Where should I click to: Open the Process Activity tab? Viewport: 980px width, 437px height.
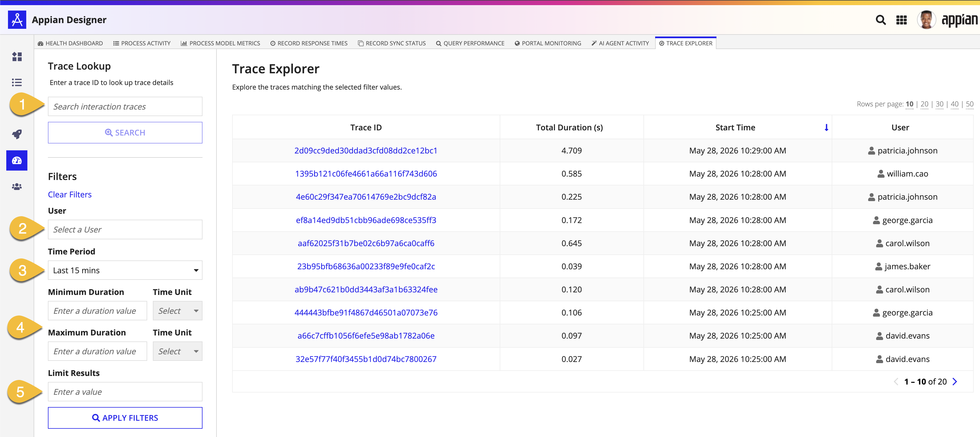(142, 43)
